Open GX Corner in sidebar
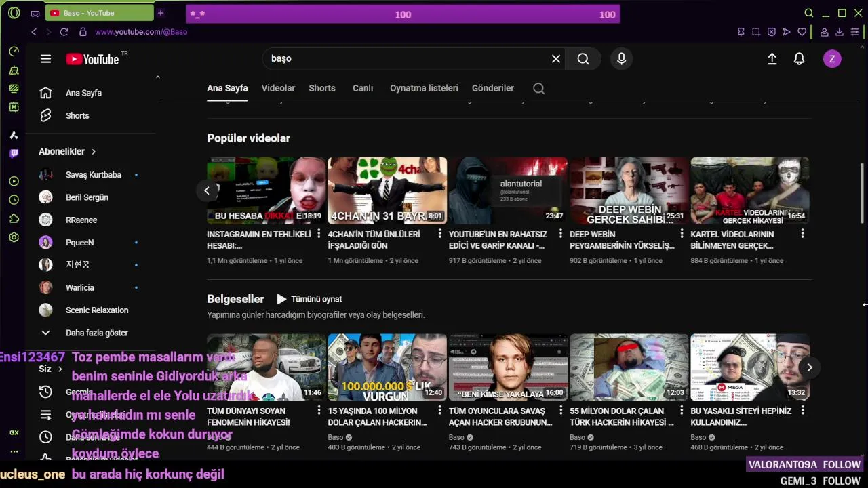 pyautogui.click(x=14, y=432)
